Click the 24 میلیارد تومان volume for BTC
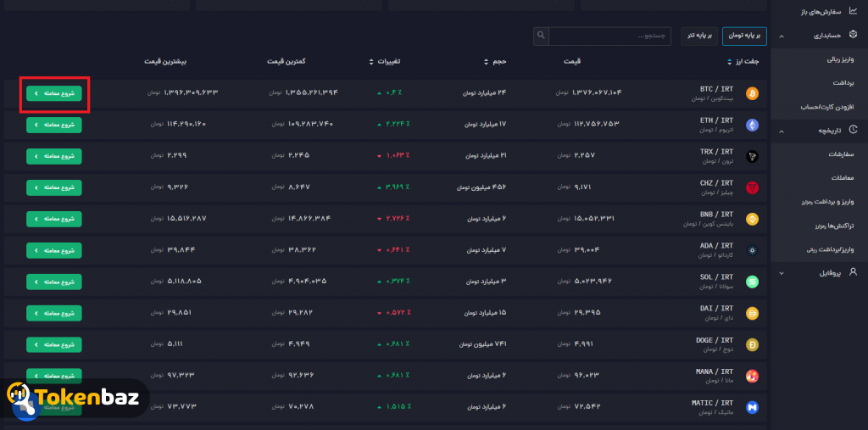Viewport: 868px width, 430px height. (x=484, y=93)
